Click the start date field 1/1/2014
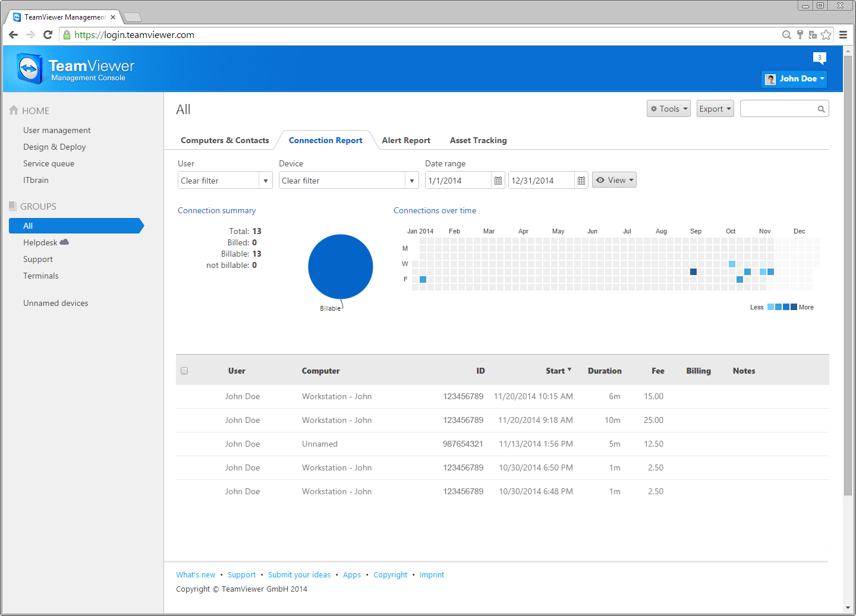The height and width of the screenshot is (616, 856). pos(458,181)
